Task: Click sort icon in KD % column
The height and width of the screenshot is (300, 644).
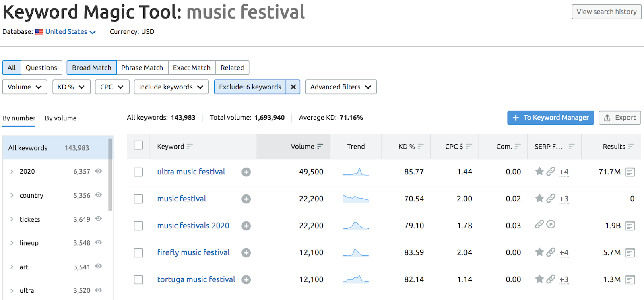Action: 421,147
